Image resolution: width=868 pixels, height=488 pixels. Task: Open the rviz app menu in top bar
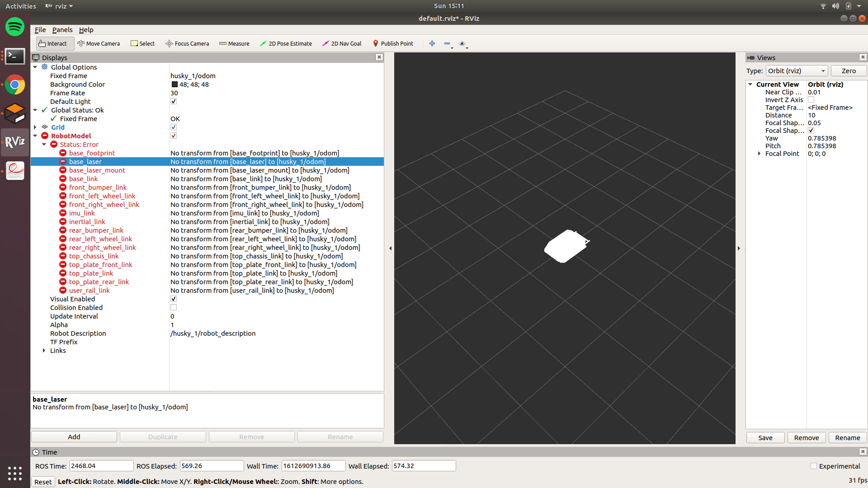[x=59, y=6]
